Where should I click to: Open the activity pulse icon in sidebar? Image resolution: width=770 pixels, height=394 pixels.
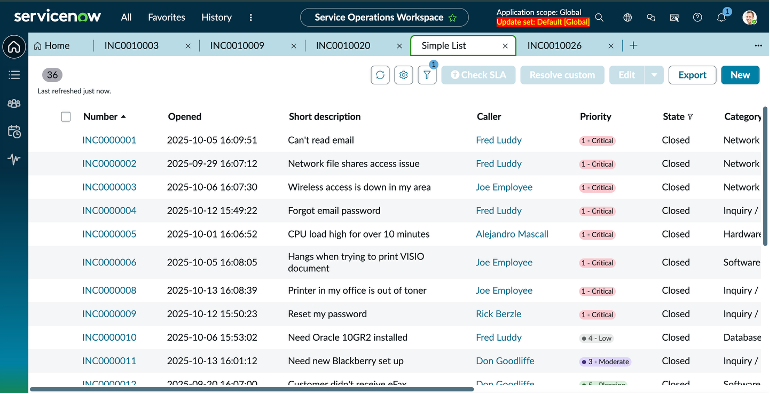(x=14, y=159)
